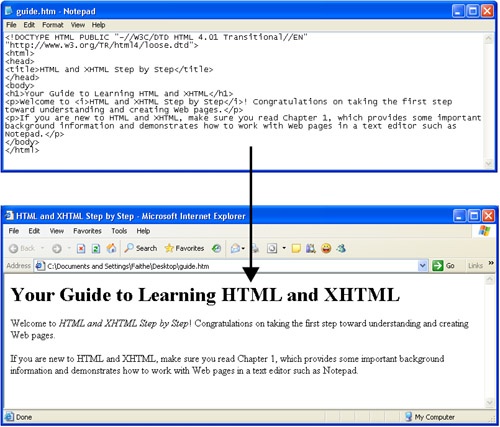The height and width of the screenshot is (427, 500).
Task: Click the Stop icon in Internet Explorer
Action: pos(81,249)
